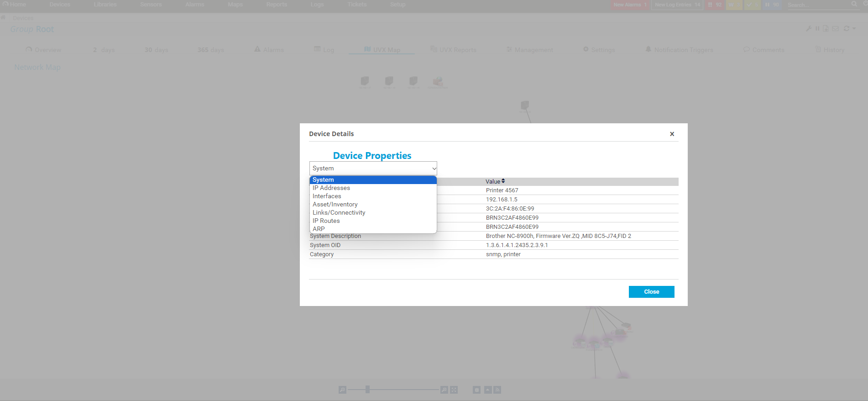Click the MAC value '3C:2A:F4:86:0E:99'
This screenshot has height=401, width=868.
click(510, 209)
